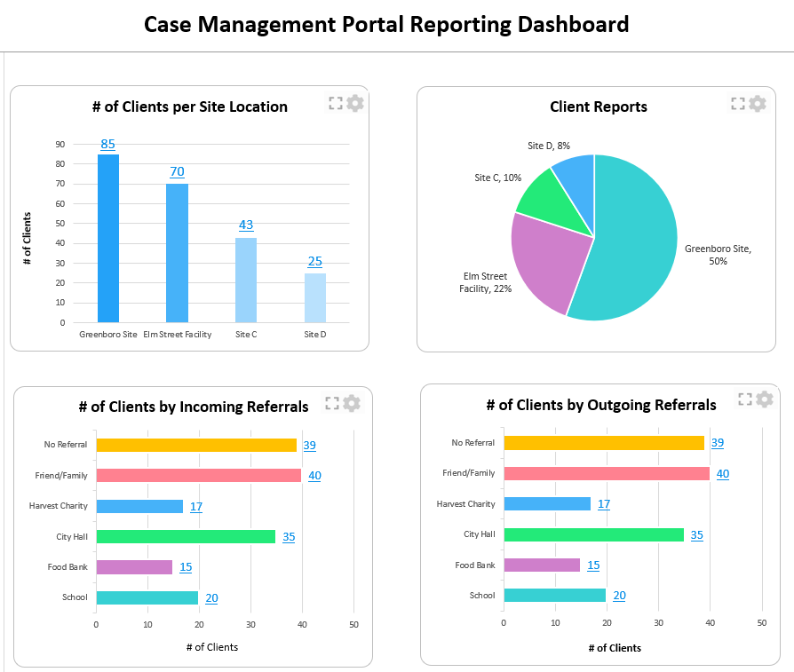Open the 35 City Hall link in Incoming Referrals
Image resolution: width=794 pixels, height=672 pixels.
click(x=289, y=537)
